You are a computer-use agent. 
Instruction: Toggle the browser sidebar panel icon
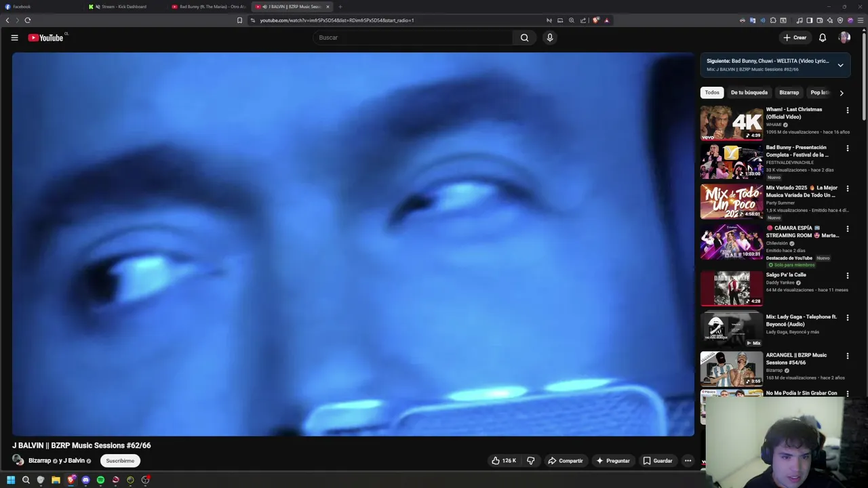click(809, 20)
